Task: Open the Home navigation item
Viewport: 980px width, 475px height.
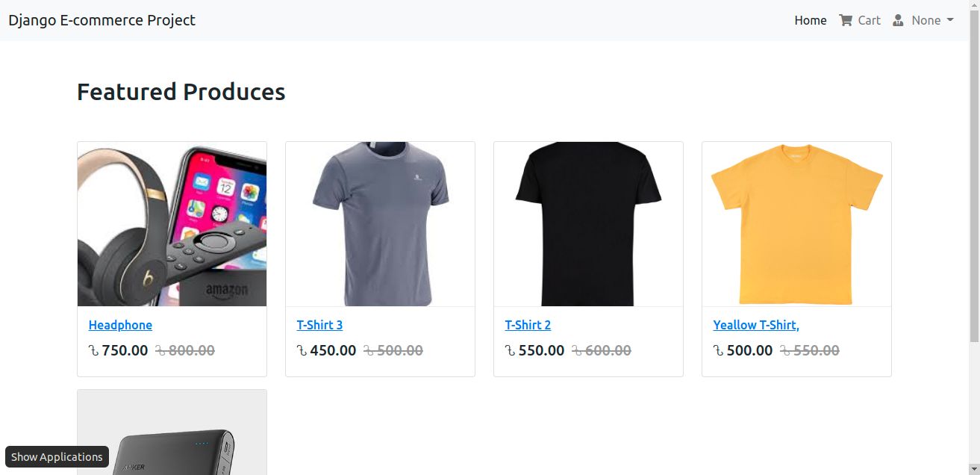Action: 811,20
